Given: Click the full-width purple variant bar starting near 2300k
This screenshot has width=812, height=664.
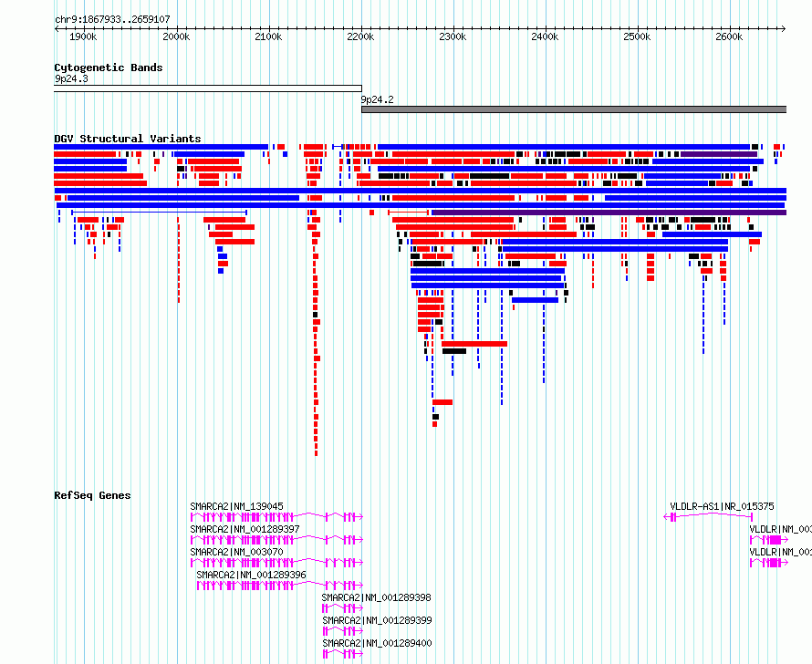Looking at the screenshot, I should (609, 213).
